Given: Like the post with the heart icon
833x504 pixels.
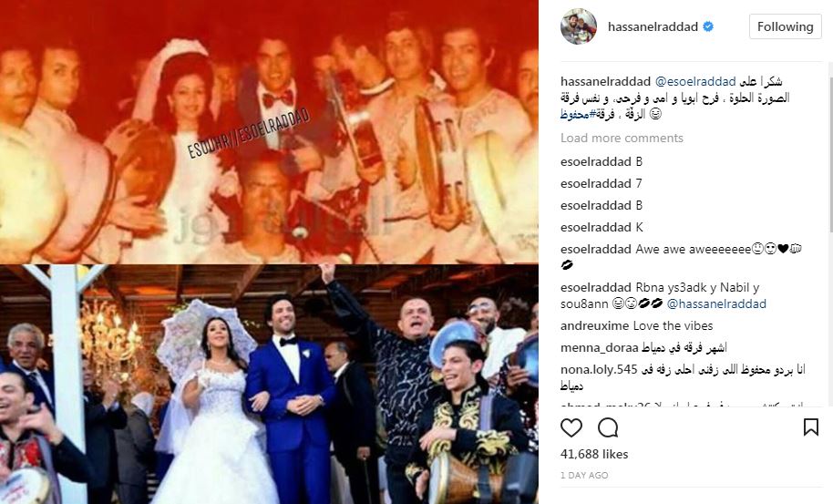Looking at the screenshot, I should (571, 427).
